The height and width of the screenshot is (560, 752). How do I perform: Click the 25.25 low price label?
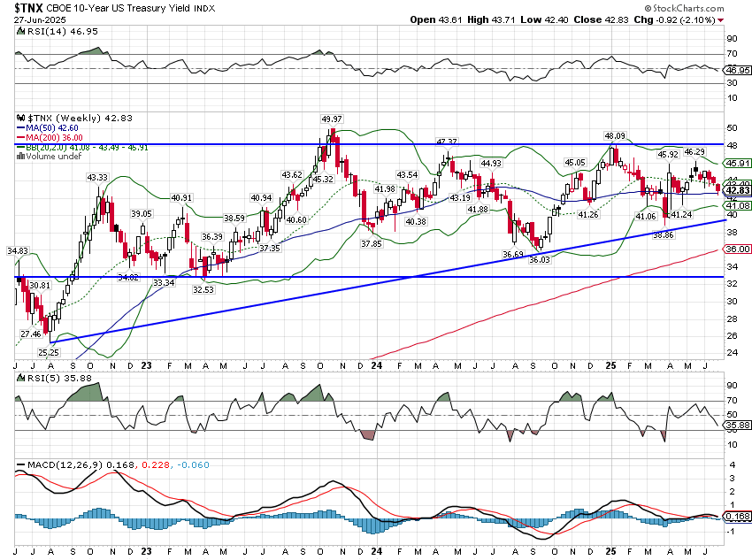pyautogui.click(x=49, y=352)
